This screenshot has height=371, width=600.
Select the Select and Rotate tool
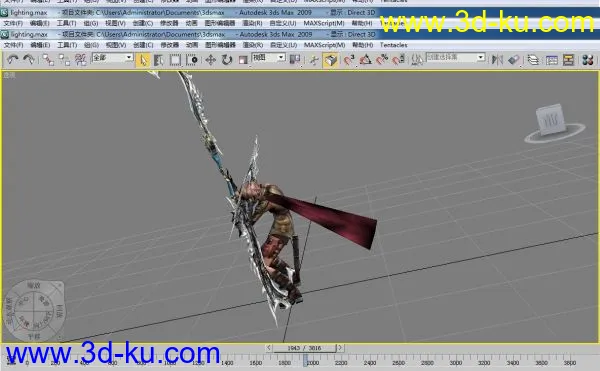coord(227,60)
